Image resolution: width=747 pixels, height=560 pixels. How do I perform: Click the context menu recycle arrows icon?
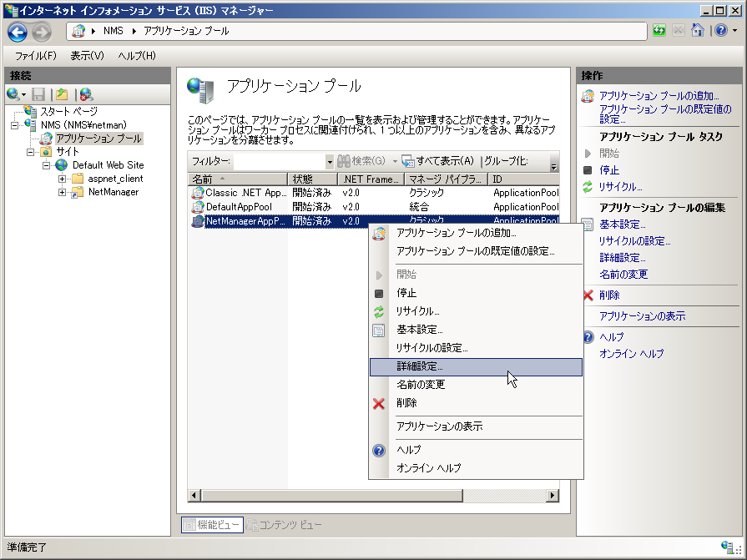click(x=379, y=312)
